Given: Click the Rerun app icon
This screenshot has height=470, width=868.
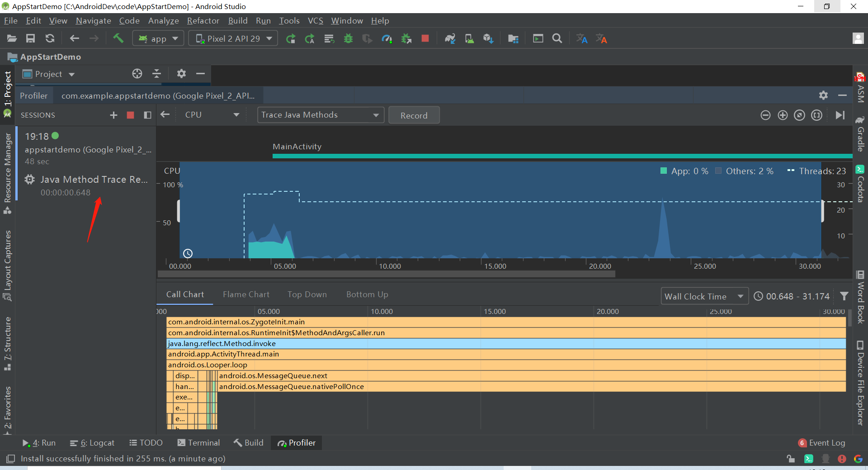Looking at the screenshot, I should (291, 39).
